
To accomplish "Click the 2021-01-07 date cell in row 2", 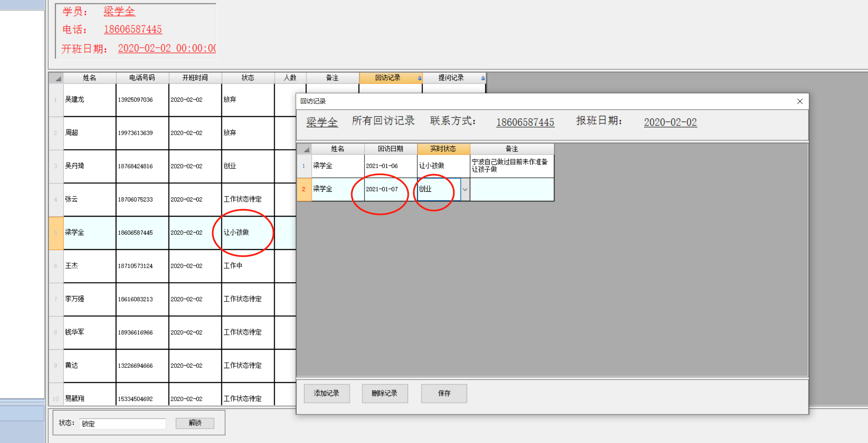I will pyautogui.click(x=382, y=189).
